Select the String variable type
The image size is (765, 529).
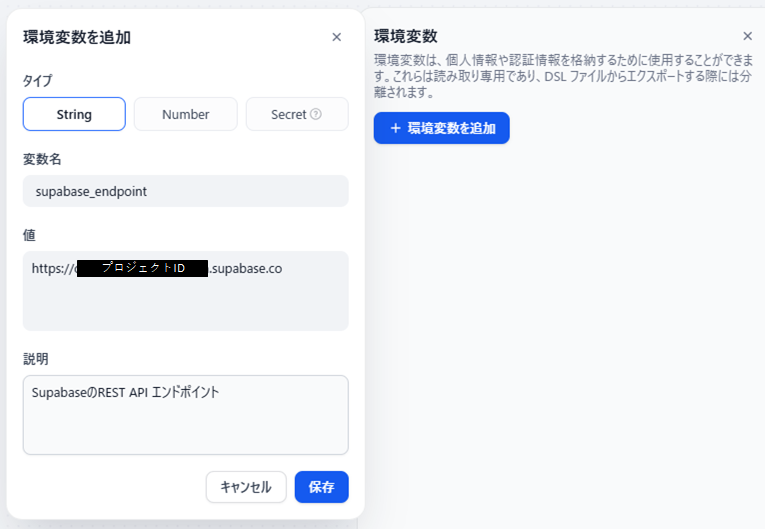click(74, 114)
